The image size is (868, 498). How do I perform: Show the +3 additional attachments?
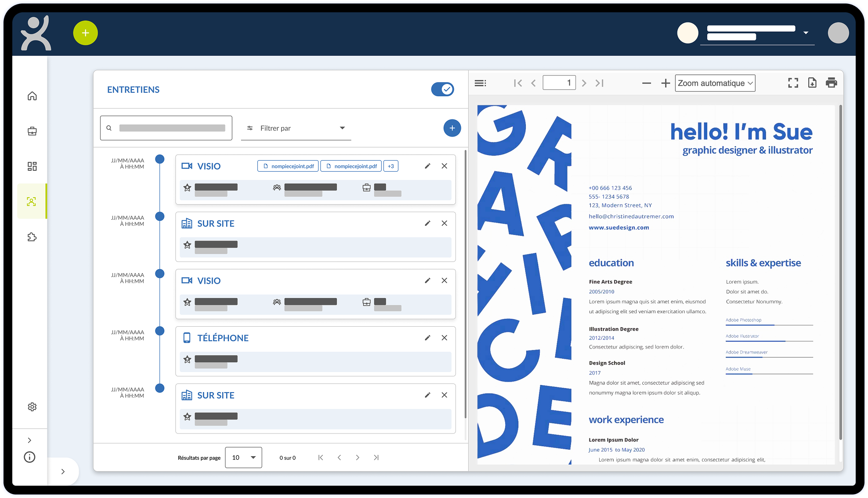pyautogui.click(x=391, y=166)
